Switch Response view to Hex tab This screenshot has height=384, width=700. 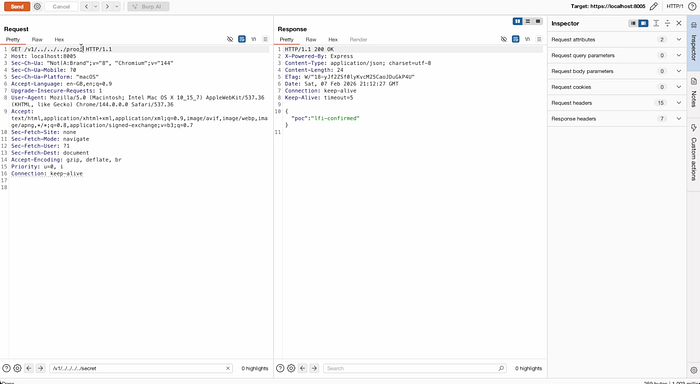click(333, 39)
